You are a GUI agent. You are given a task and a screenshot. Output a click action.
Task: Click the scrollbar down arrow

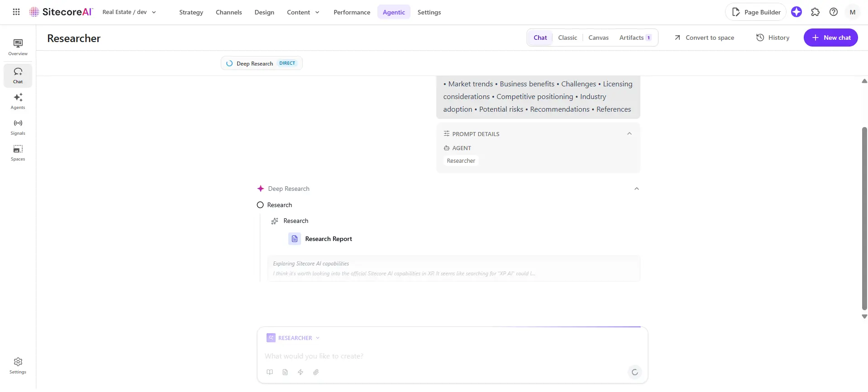(x=864, y=316)
